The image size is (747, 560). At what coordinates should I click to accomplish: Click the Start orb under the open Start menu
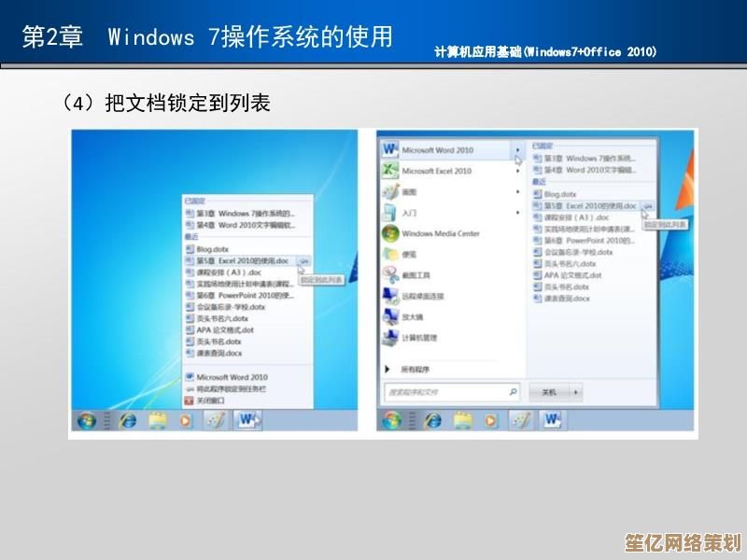392,420
